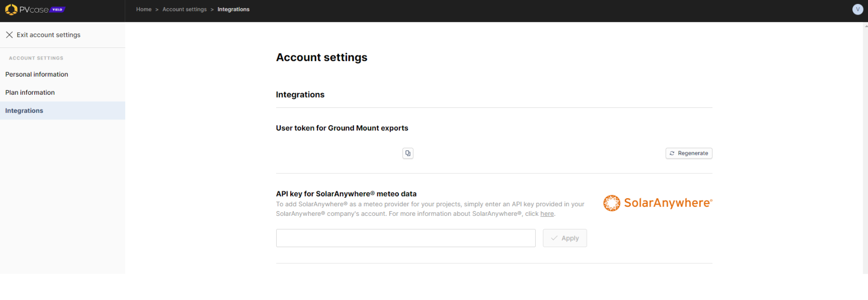This screenshot has height=300, width=868.
Task: Open the user avatar menu
Action: pyautogui.click(x=857, y=9)
